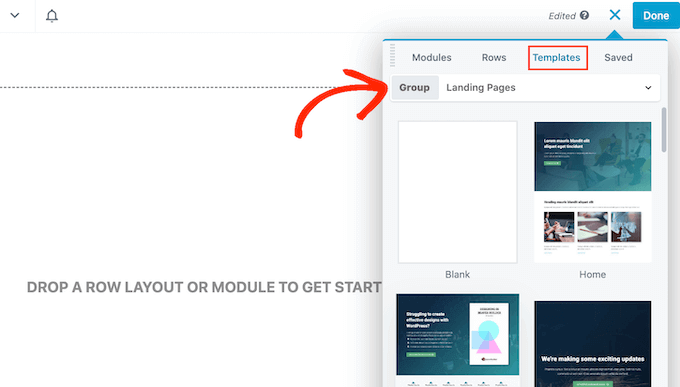
Task: Click the templates panel scrollbar
Action: pos(664,130)
